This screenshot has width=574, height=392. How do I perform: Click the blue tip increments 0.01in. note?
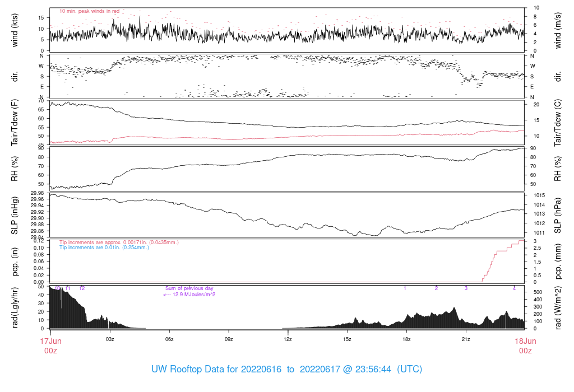pos(104,248)
